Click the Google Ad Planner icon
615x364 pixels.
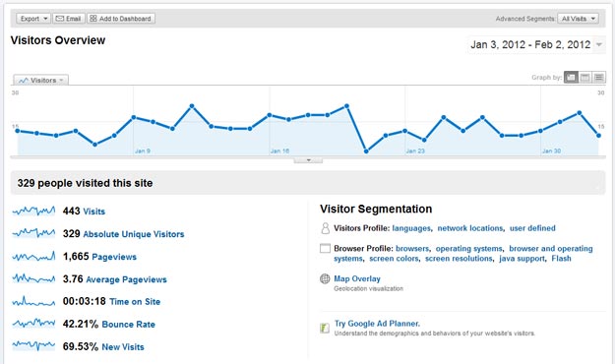click(x=325, y=328)
